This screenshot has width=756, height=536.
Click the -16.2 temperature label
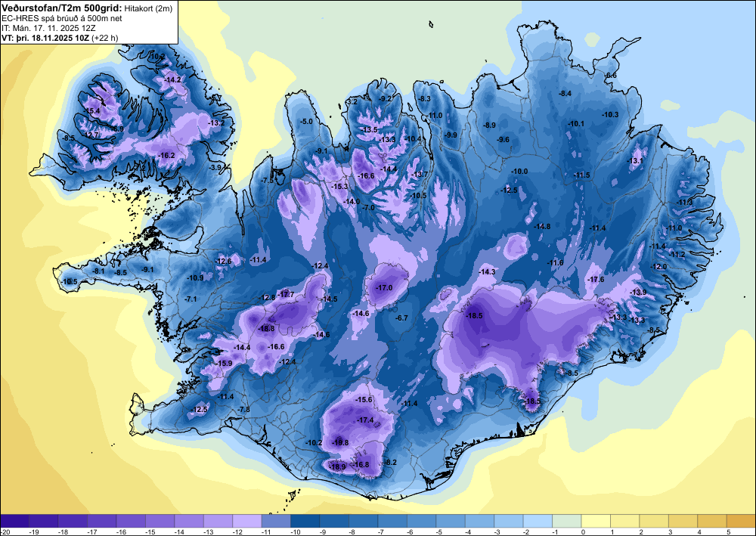coord(166,155)
